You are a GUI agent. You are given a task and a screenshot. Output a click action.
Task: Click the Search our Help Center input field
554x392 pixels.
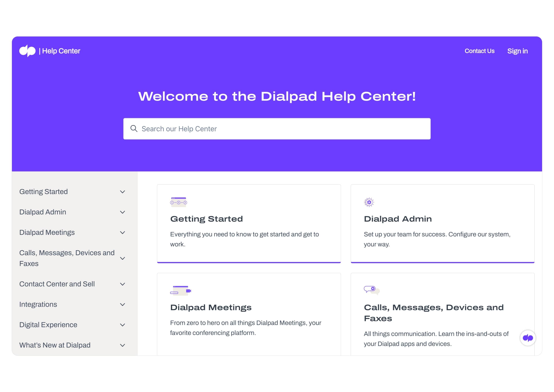(277, 129)
